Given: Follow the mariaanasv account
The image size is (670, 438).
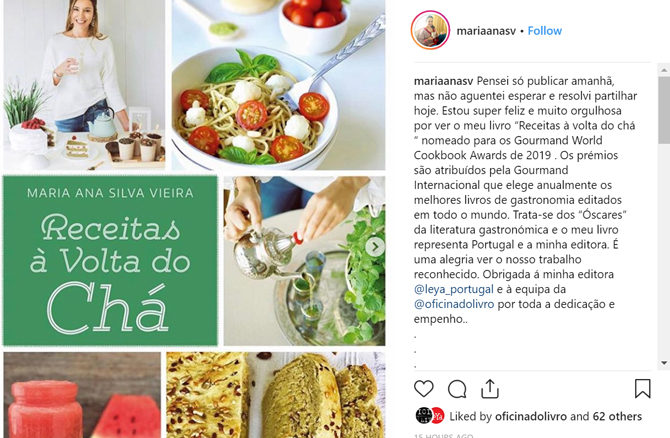Looking at the screenshot, I should (544, 31).
